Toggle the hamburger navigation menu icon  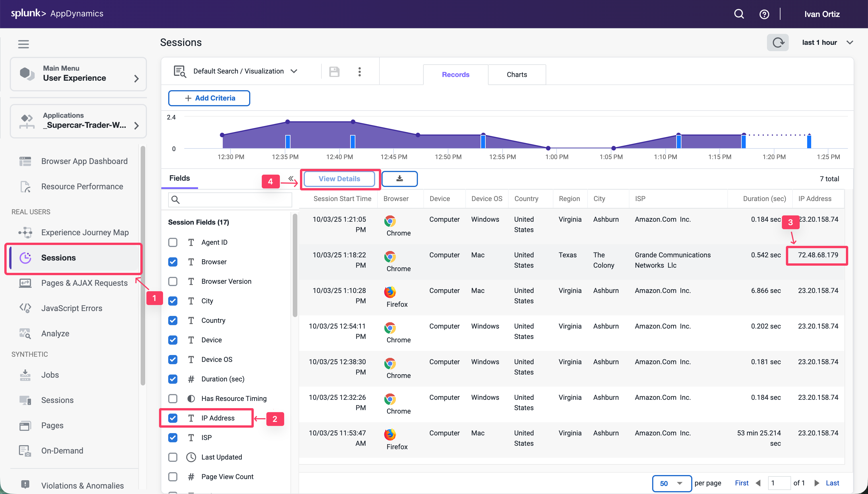point(24,44)
